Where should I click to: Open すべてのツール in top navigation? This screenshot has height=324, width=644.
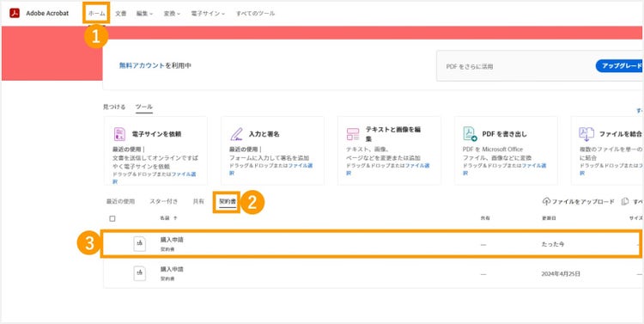[255, 13]
